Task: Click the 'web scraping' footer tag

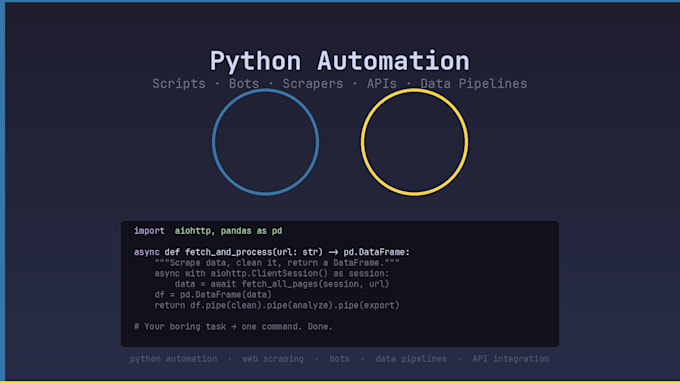Action: click(x=273, y=359)
